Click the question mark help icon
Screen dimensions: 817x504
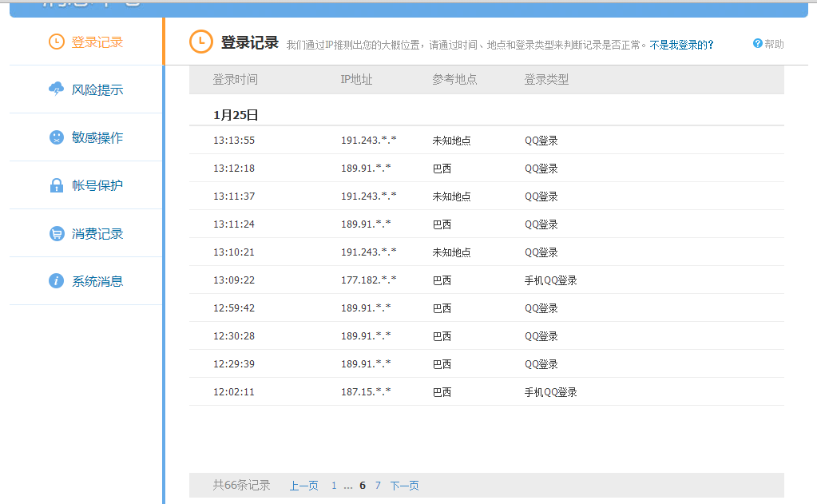click(x=758, y=44)
